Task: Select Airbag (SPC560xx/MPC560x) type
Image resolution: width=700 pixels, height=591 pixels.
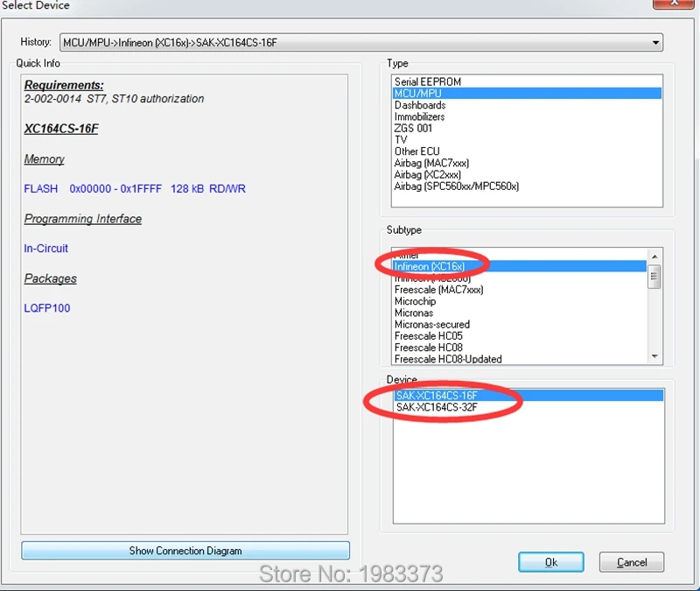Action: (x=527, y=186)
